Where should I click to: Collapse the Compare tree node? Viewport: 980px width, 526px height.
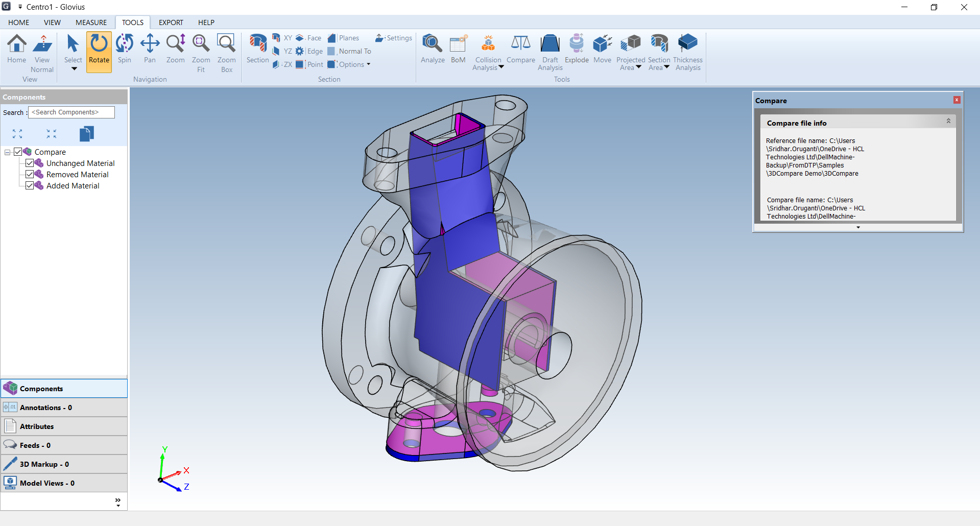(x=8, y=152)
